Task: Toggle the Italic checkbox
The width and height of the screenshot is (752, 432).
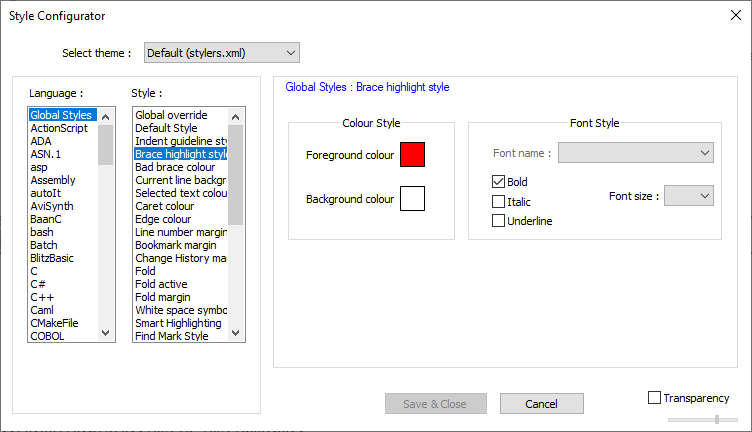Action: tap(499, 202)
